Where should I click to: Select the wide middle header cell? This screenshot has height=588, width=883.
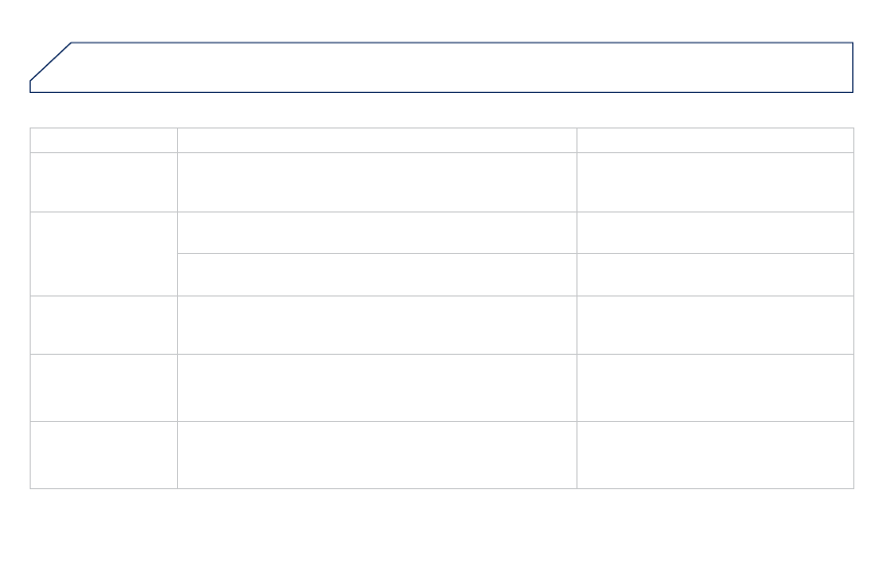[377, 140]
